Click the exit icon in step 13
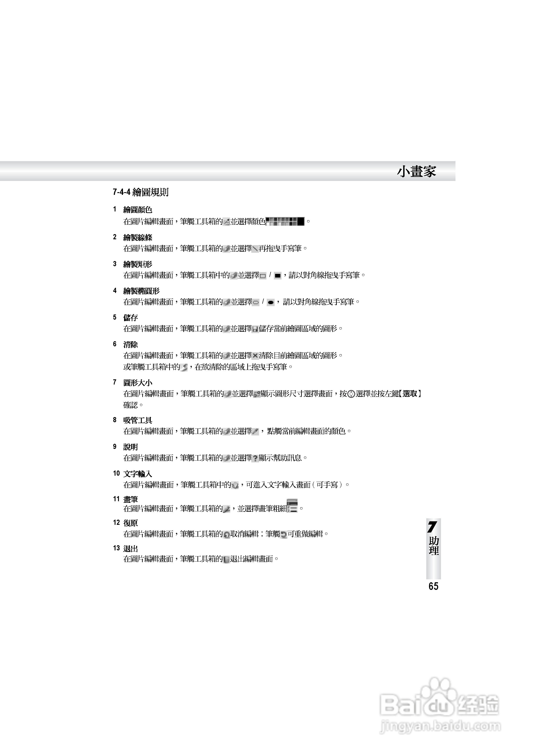Viewport: 534px width, 756px height. [x=226, y=560]
